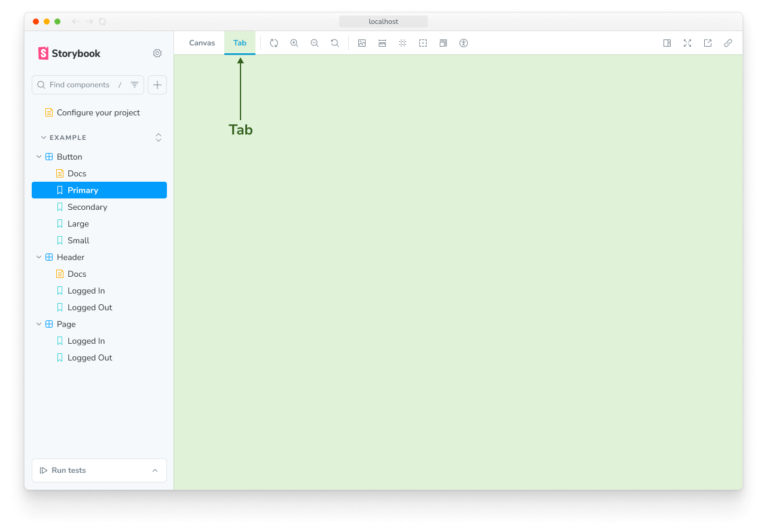Toggle the grid overlay on the canvas

point(403,42)
